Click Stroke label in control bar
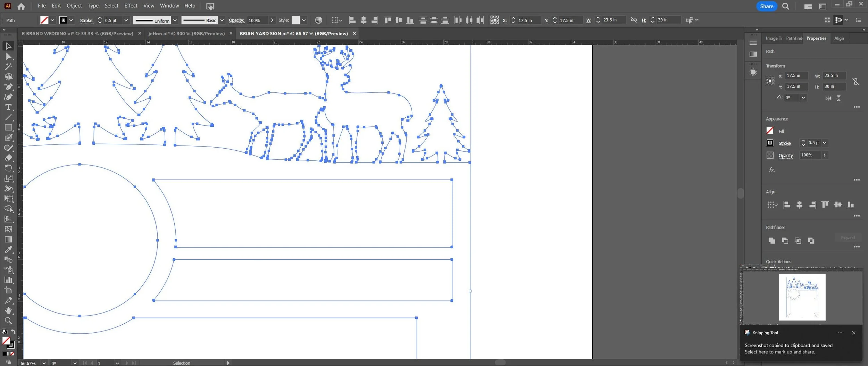This screenshot has height=366, width=868. tap(86, 20)
